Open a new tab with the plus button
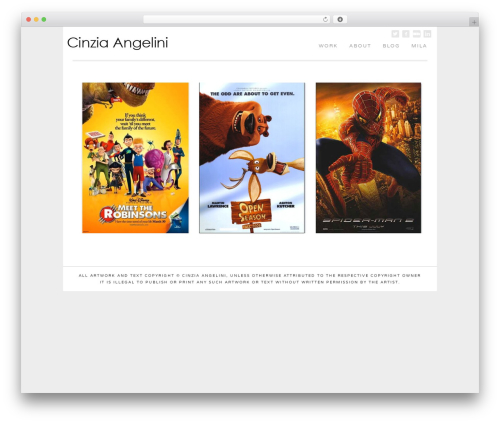Screen dimensions: 500x423 (474, 22)
